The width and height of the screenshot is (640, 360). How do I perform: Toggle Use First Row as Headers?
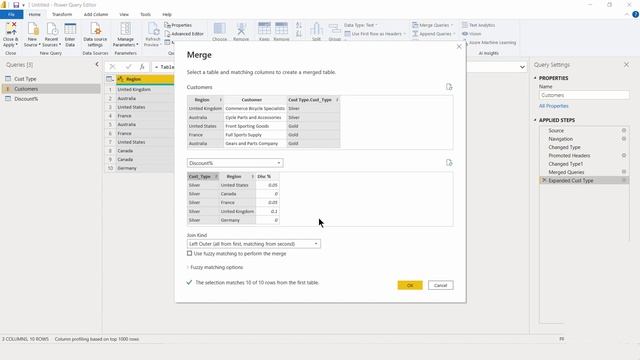tap(376, 34)
